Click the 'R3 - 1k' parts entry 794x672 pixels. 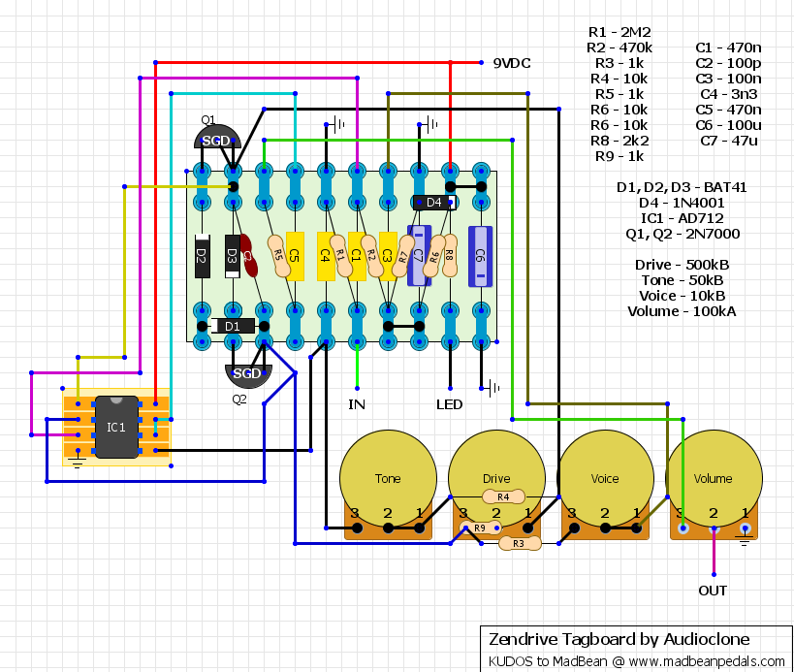coord(619,63)
